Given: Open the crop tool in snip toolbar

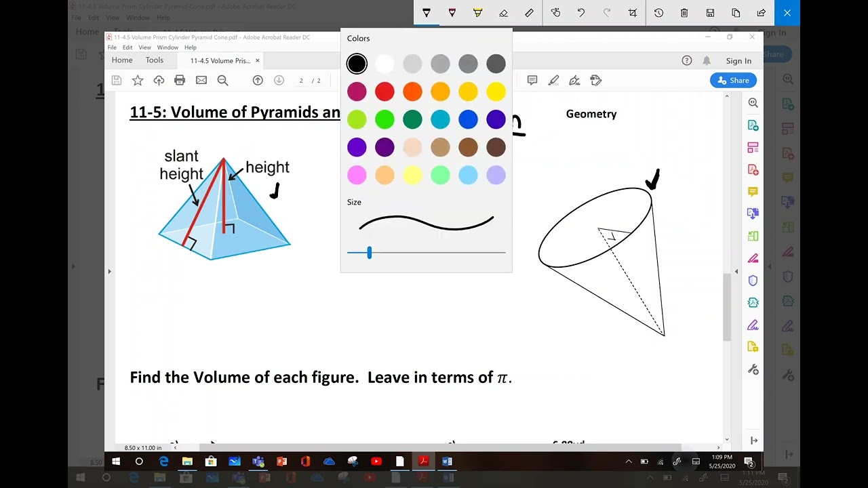Looking at the screenshot, I should tap(633, 13).
